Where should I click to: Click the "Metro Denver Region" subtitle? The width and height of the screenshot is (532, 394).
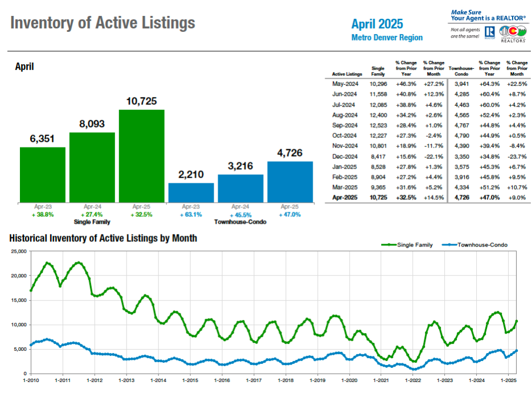pyautogui.click(x=387, y=38)
